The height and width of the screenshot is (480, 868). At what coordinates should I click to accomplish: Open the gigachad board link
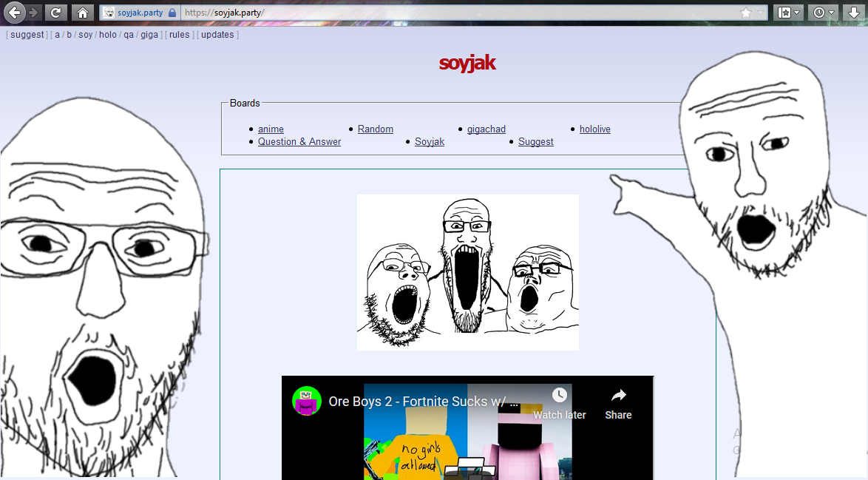(486, 129)
